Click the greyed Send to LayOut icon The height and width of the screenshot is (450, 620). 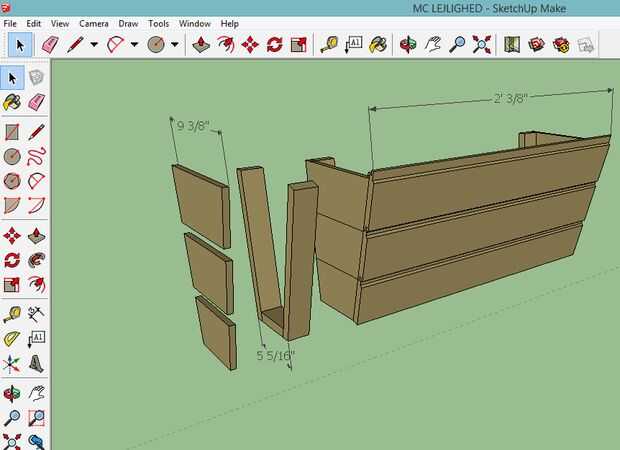586,45
